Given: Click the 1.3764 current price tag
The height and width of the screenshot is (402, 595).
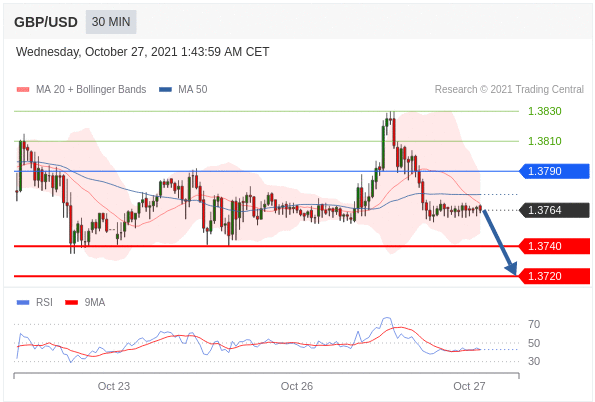Looking at the screenshot, I should (554, 210).
